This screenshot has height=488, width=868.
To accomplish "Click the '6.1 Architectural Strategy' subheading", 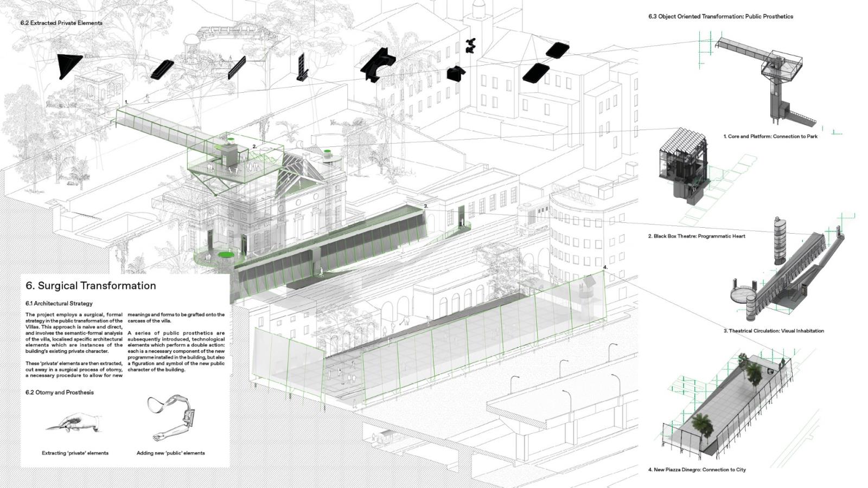I will pos(59,304).
